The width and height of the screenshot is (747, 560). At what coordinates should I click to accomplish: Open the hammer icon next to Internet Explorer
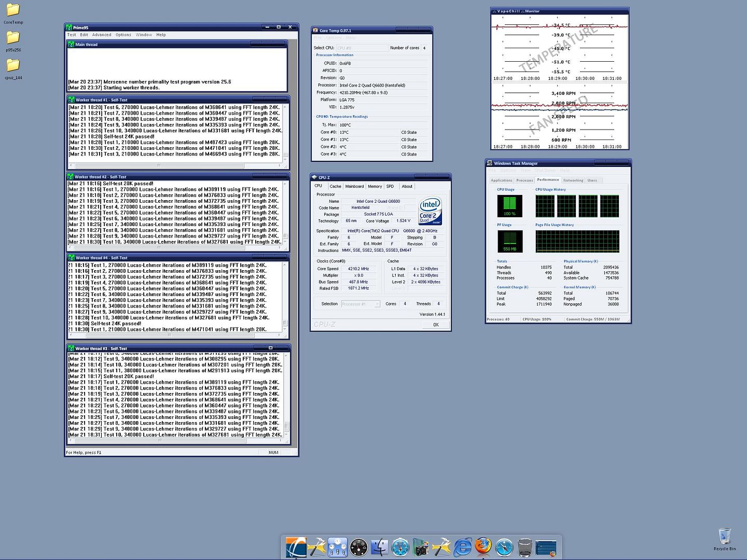click(441, 547)
